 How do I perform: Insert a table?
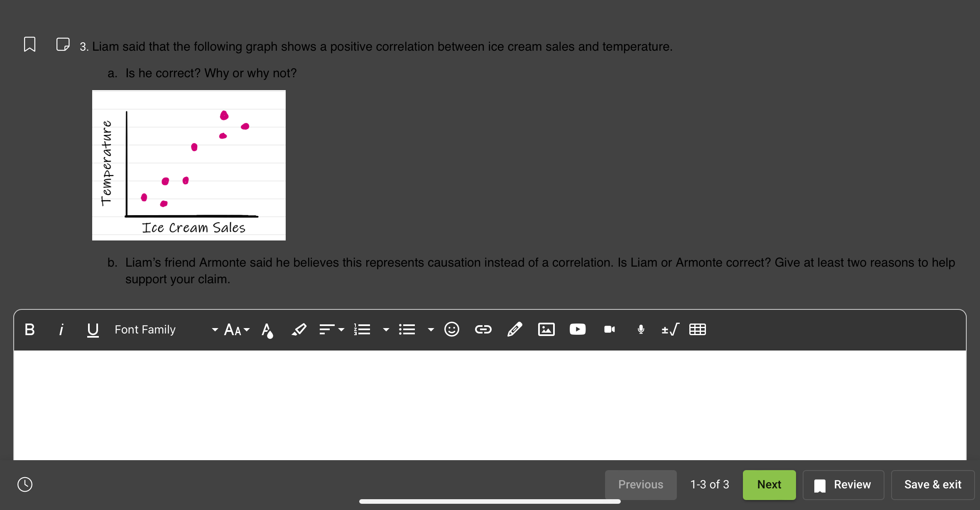pos(698,329)
